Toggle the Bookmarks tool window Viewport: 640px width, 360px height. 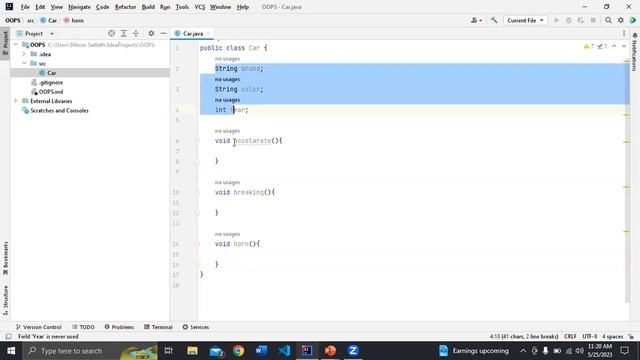(x=5, y=259)
